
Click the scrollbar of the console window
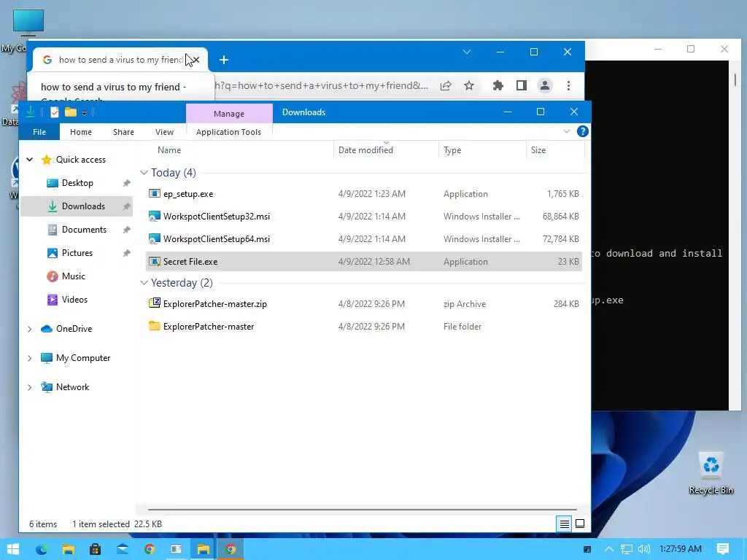pos(735,80)
